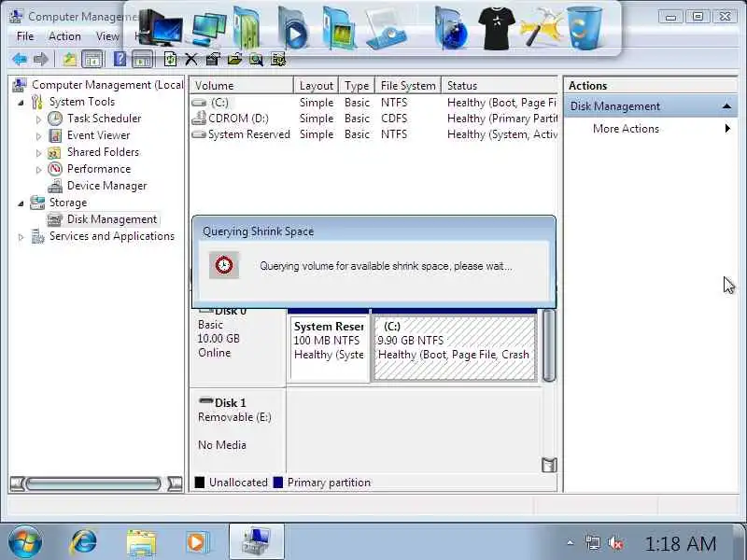
Task: Select Disk Management in the tree
Action: point(111,219)
